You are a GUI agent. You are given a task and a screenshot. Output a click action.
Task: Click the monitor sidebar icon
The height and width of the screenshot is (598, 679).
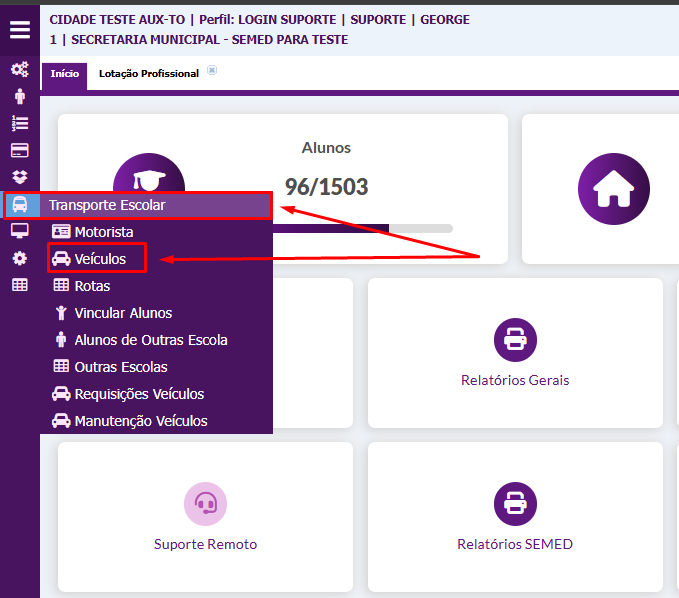pyautogui.click(x=20, y=231)
